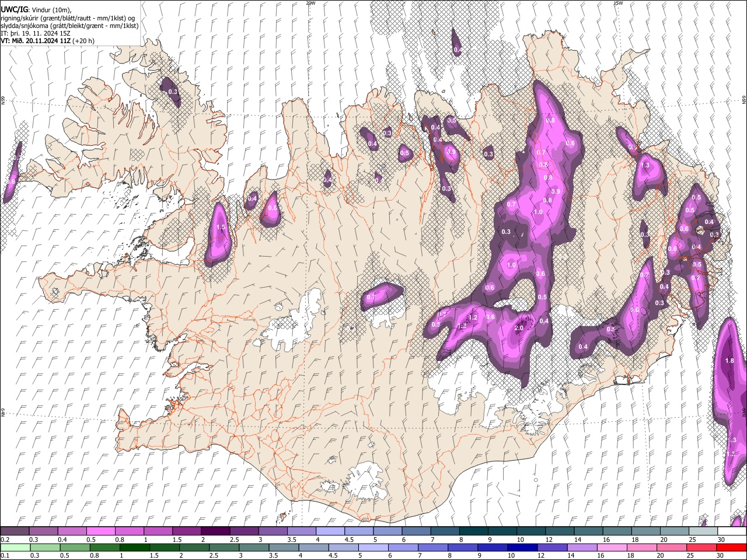747x560 pixels.
Task: Select the bright pink top legend swatch between 0.5 and 0.8
Action: (x=101, y=531)
